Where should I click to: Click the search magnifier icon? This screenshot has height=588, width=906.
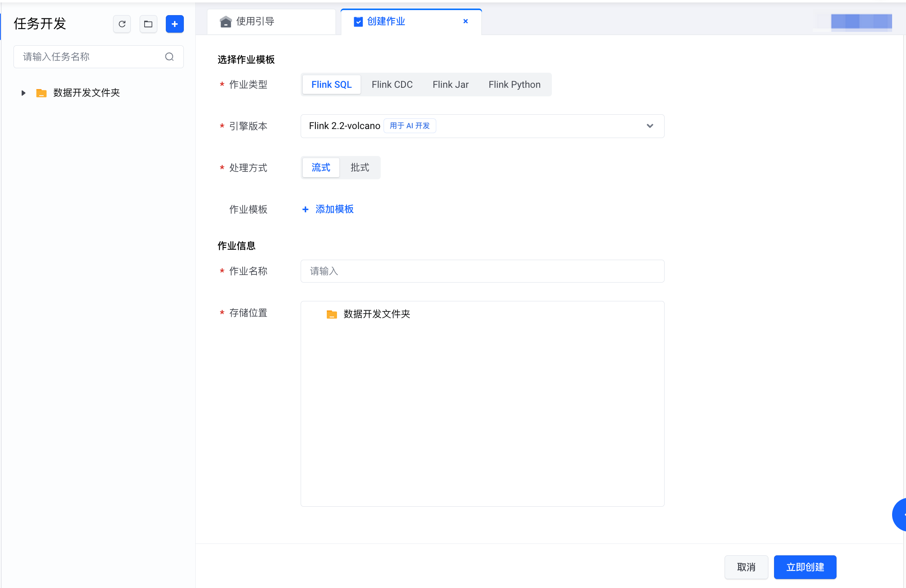point(170,57)
